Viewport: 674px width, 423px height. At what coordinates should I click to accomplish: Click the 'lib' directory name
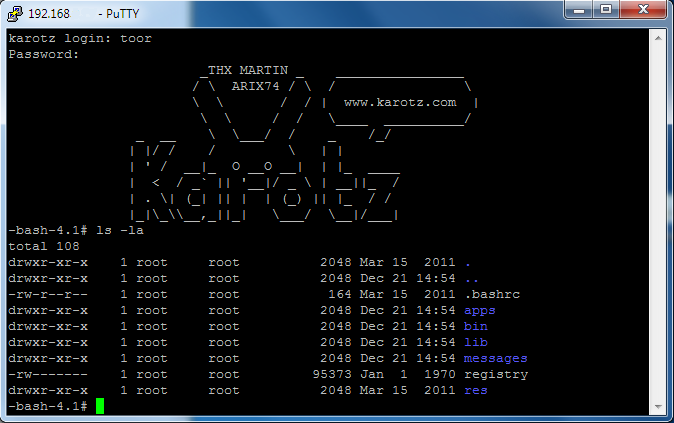pyautogui.click(x=476, y=342)
